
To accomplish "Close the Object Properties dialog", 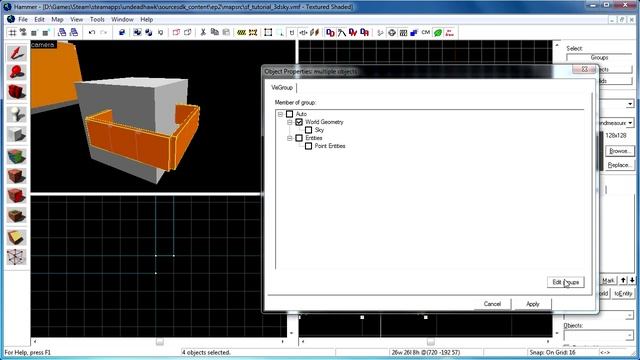I will pos(584,69).
